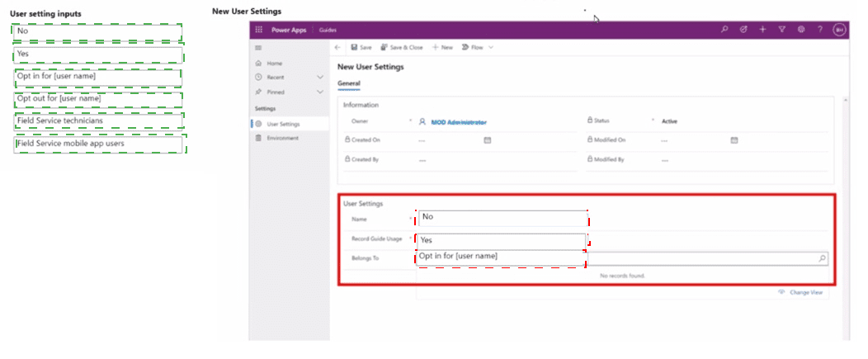Click the No records found message
Viewport: 868px width, 359px height.
click(x=623, y=276)
